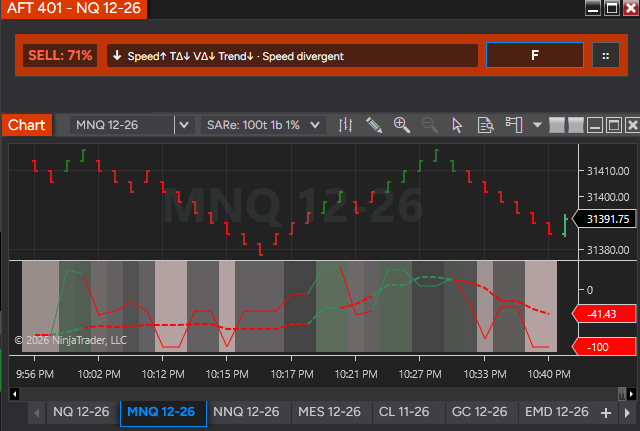Switch to the EMD 12-26 tab
Viewport: 640px width, 431px height.
click(557, 412)
